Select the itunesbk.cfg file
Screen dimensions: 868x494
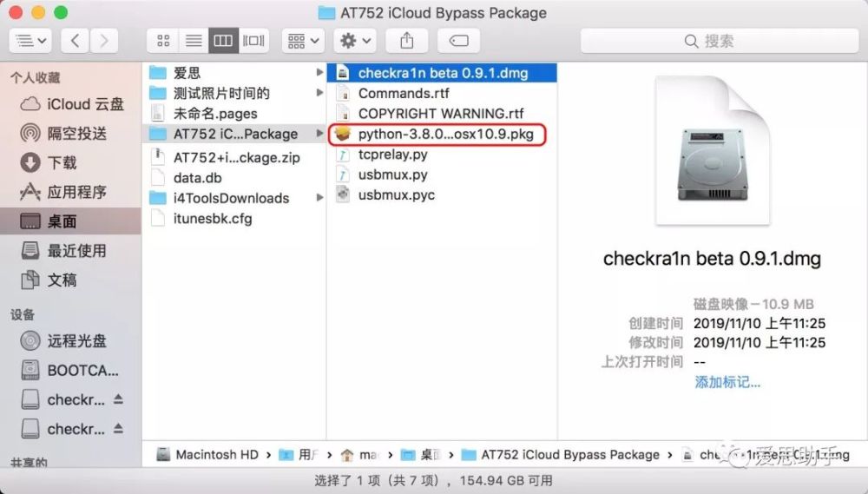233,218
